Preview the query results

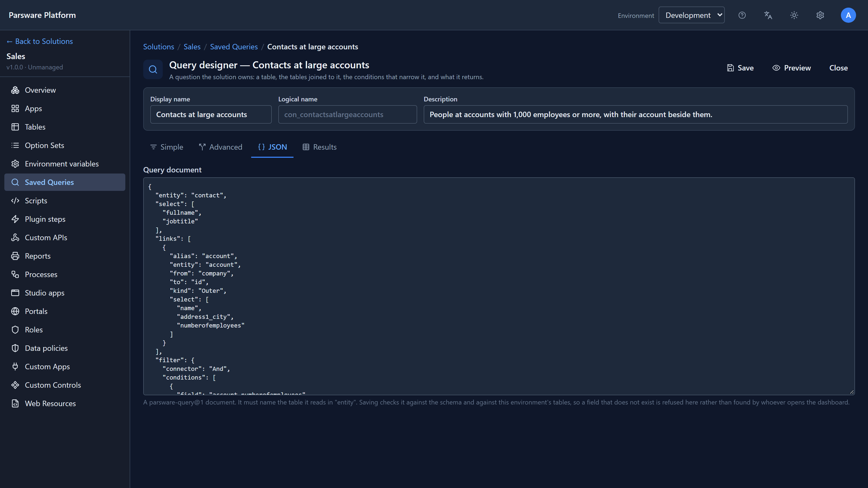click(x=792, y=68)
